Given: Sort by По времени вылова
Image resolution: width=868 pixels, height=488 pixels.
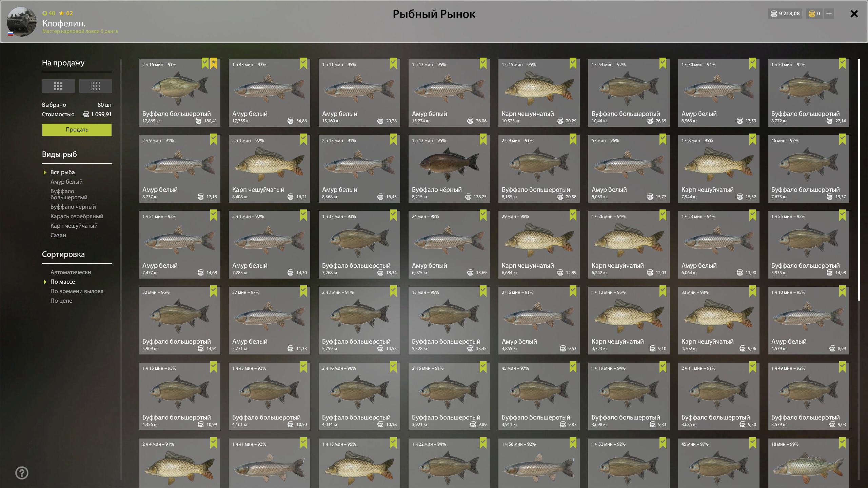Looking at the screenshot, I should tap(77, 291).
